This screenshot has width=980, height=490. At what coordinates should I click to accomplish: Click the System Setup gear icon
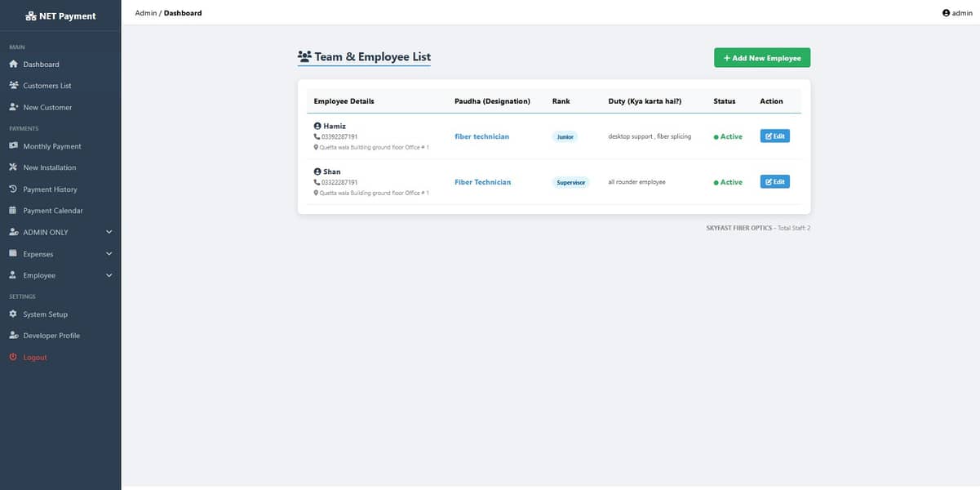13,314
